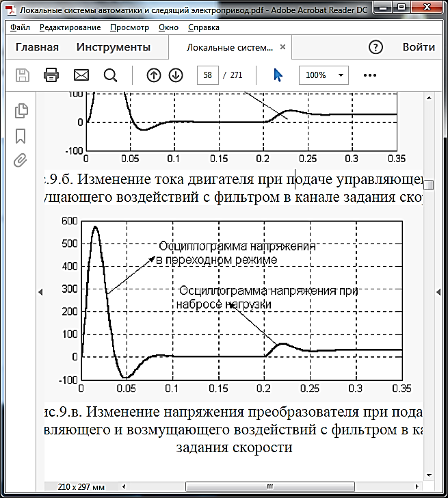The height and width of the screenshot is (498, 448).
Task: Open the Attachments paperclip panel
Action: [x=20, y=160]
